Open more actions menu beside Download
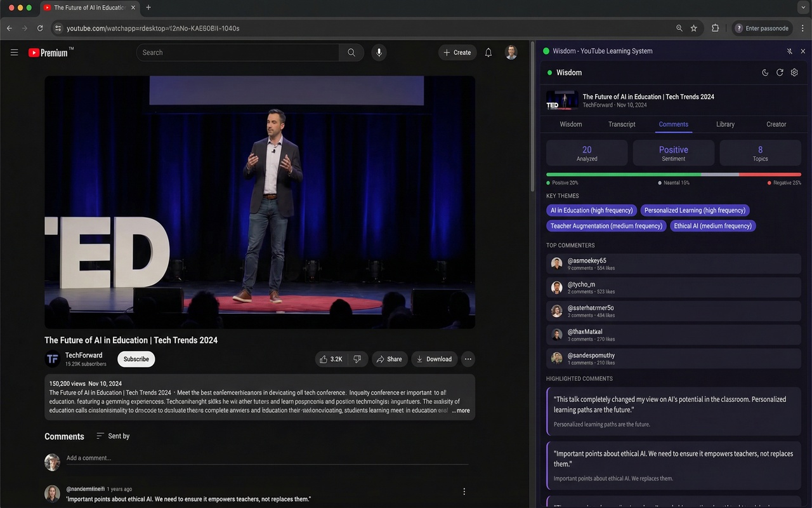812x508 pixels. click(x=468, y=359)
